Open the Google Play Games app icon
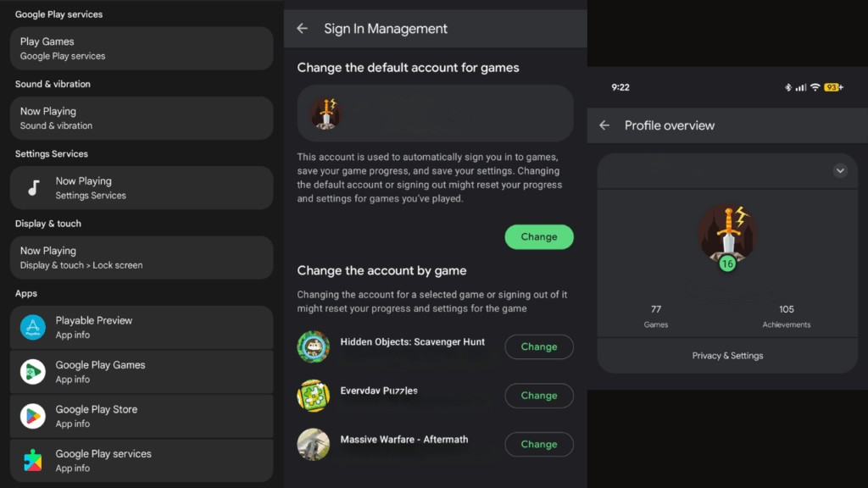This screenshot has height=488, width=868. pos(31,372)
